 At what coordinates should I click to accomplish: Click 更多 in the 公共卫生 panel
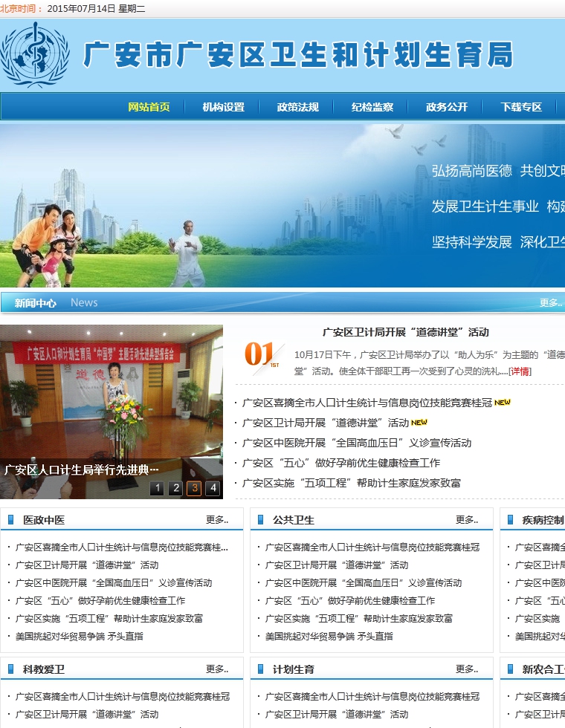pyautogui.click(x=467, y=520)
